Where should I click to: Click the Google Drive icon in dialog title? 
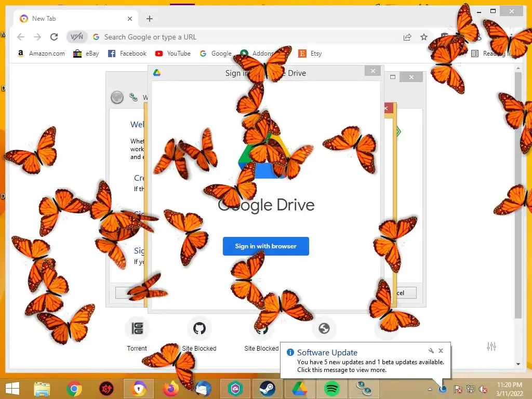tap(157, 73)
